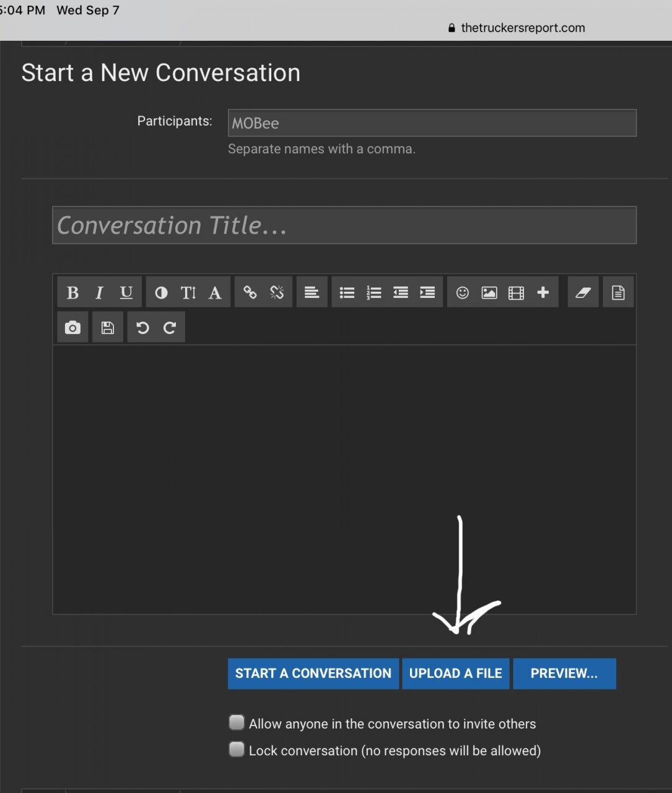The height and width of the screenshot is (793, 672).
Task: Insert an ordered numbered list
Action: [x=374, y=292]
